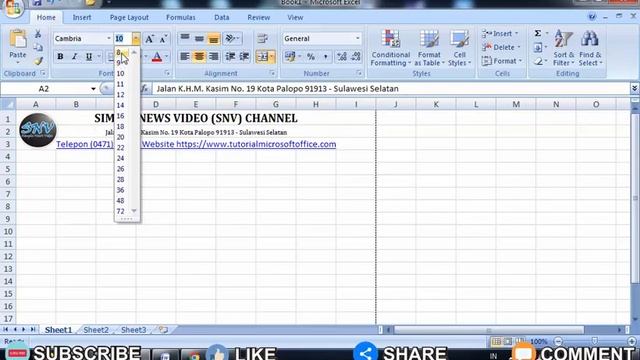This screenshot has height=360, width=640.
Task: Click the Insert Worksheet tab icon
Action: [x=163, y=330]
